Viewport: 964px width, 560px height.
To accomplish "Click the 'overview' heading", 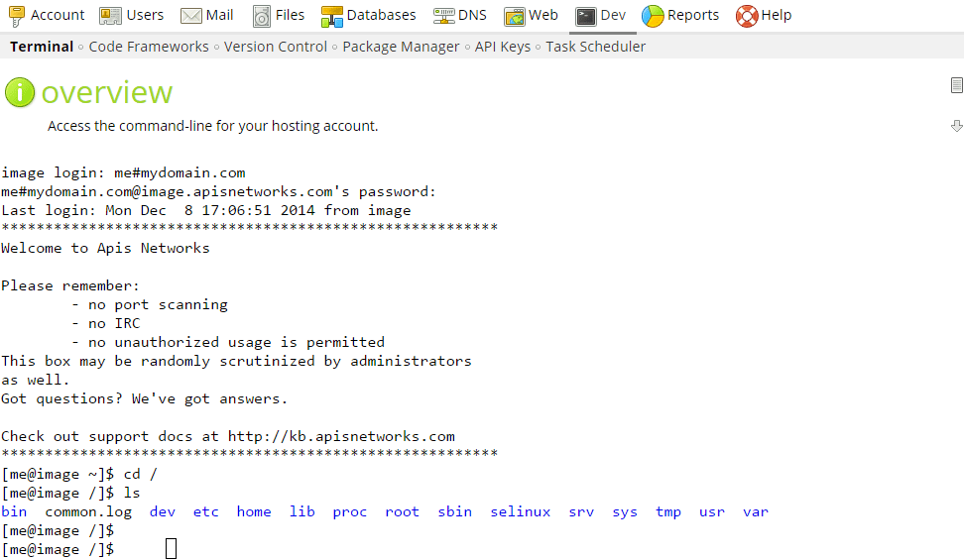I will point(107,93).
